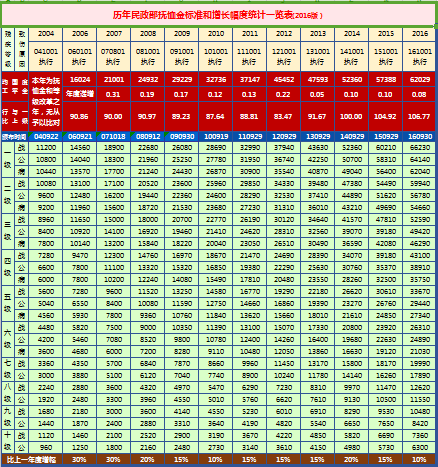Image resolution: width=438 pixels, height=467 pixels.
Task: Click the ratio cell showing 100.00
Action: pos(351,117)
